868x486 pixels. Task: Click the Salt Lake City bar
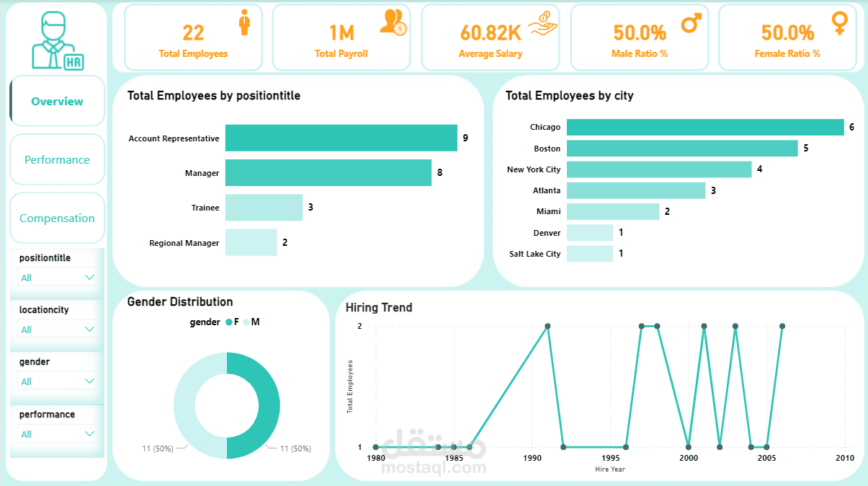(x=590, y=254)
